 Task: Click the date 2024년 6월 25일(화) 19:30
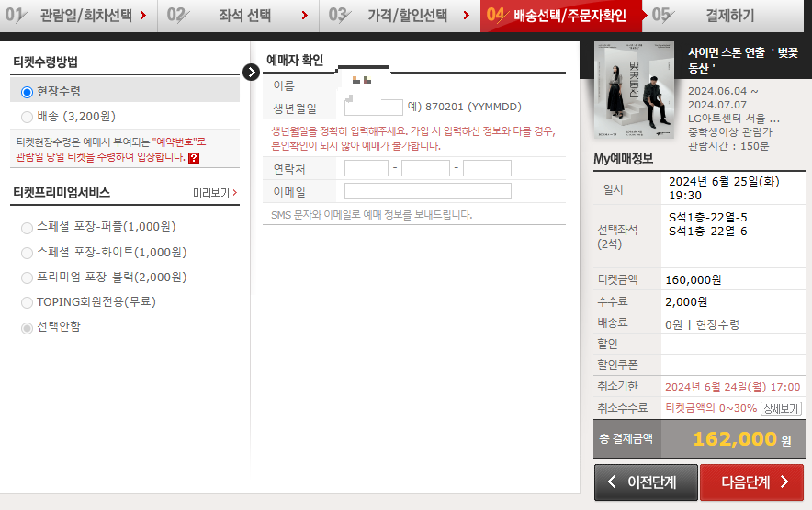point(724,188)
